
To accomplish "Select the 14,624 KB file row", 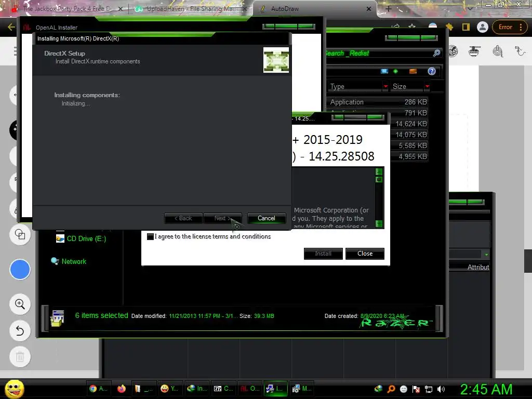I will tap(409, 124).
